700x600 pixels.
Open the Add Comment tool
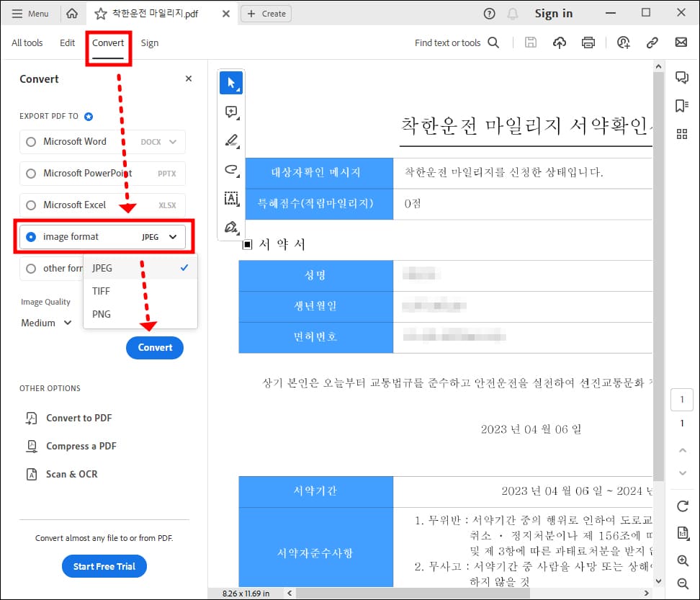pyautogui.click(x=231, y=112)
